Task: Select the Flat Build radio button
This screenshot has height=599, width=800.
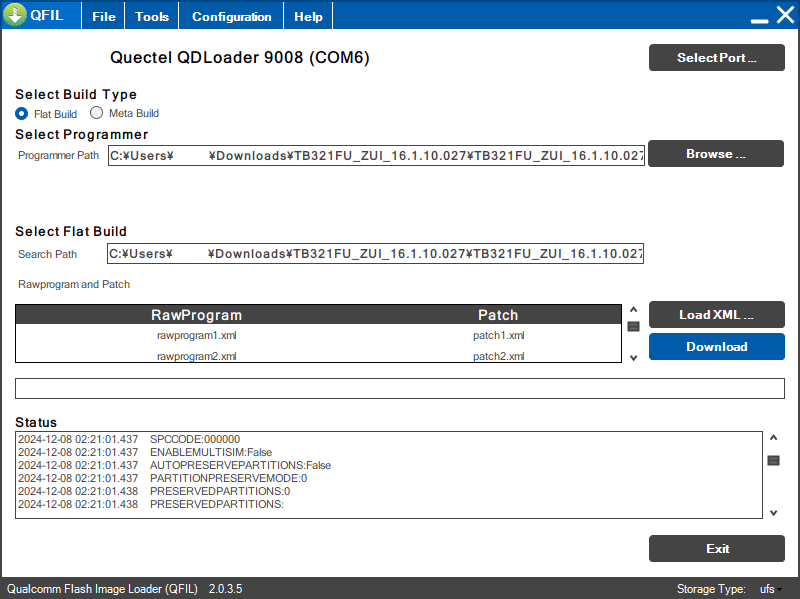Action: tap(21, 113)
